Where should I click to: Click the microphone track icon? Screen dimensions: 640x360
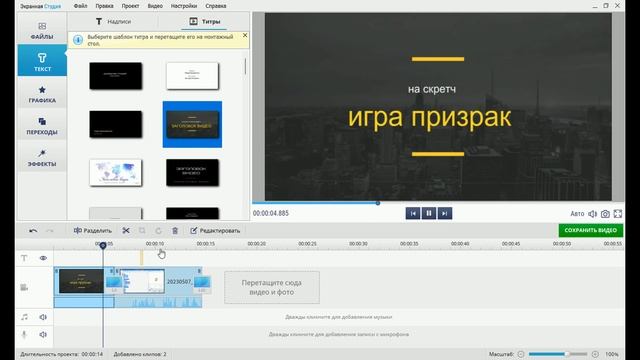click(x=24, y=334)
